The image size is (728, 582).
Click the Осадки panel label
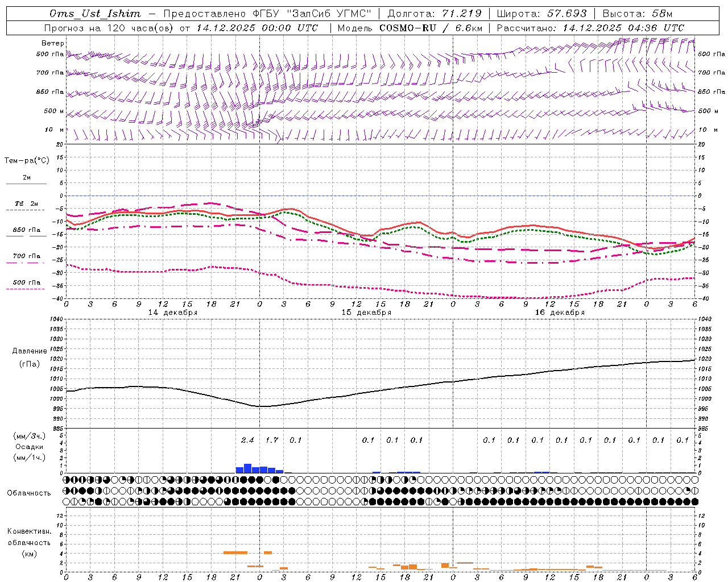tap(29, 447)
